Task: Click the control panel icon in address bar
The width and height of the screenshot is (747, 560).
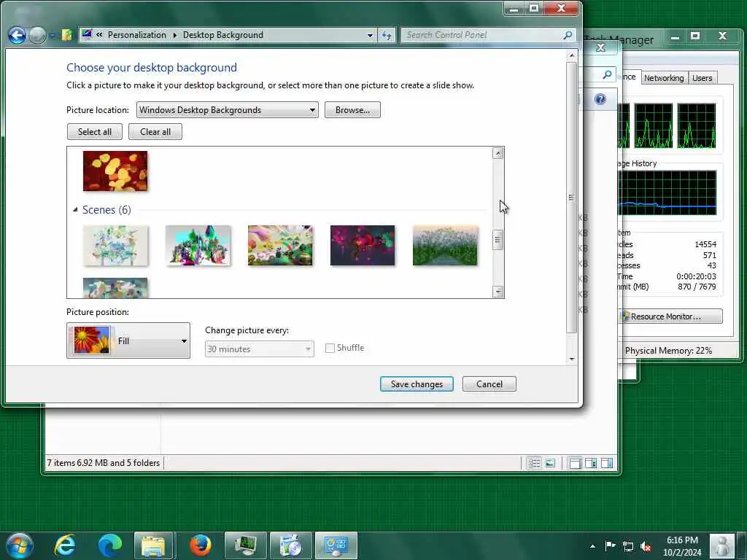Action: point(87,34)
